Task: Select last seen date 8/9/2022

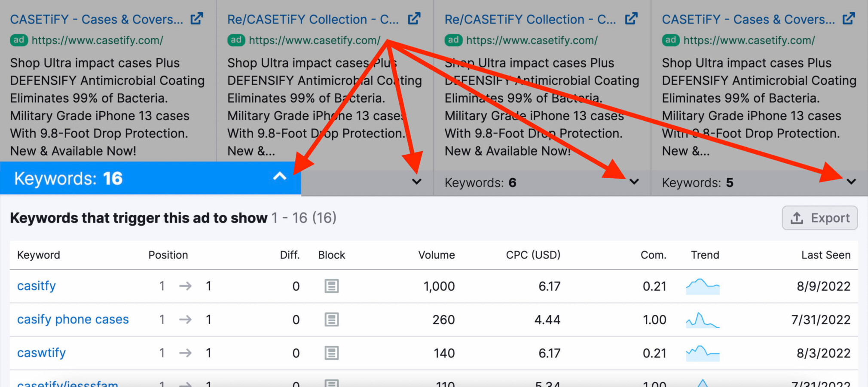Action: [x=824, y=286]
